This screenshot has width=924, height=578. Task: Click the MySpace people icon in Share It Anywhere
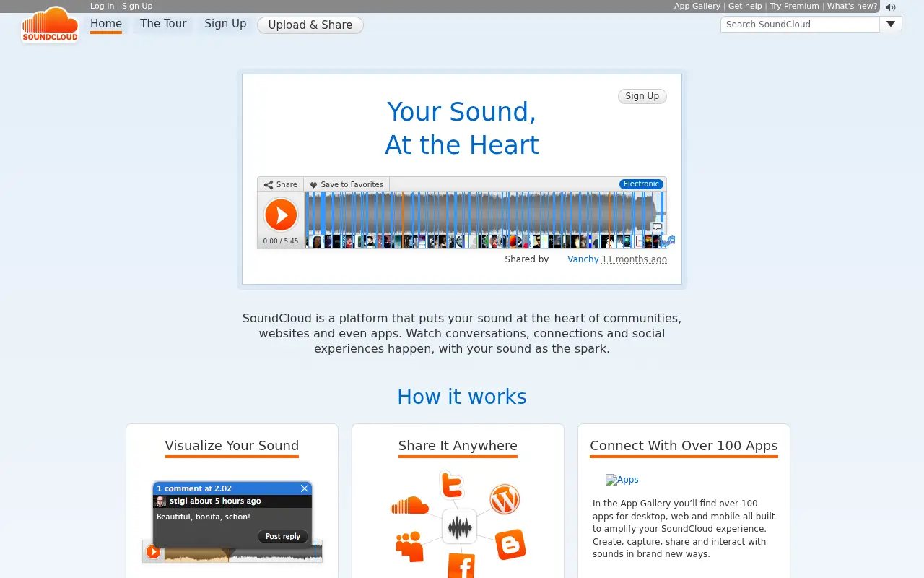410,546
